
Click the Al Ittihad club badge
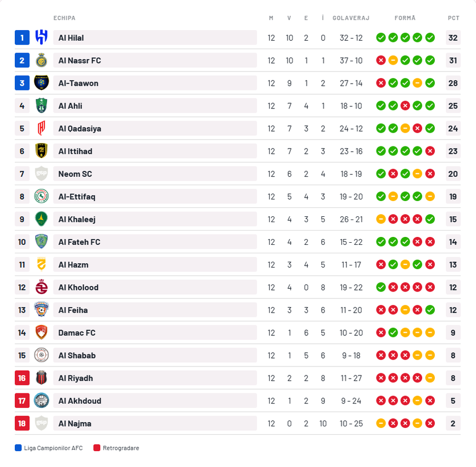point(41,151)
